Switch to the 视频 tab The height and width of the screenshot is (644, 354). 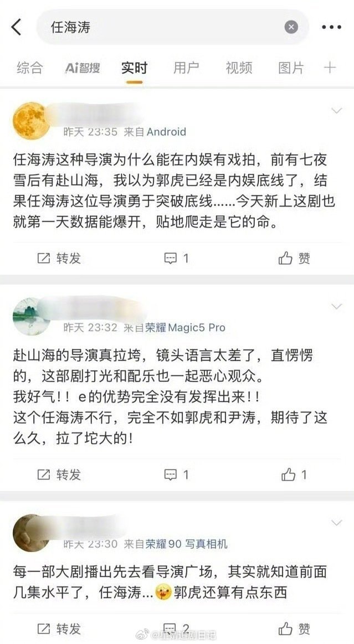point(239,68)
